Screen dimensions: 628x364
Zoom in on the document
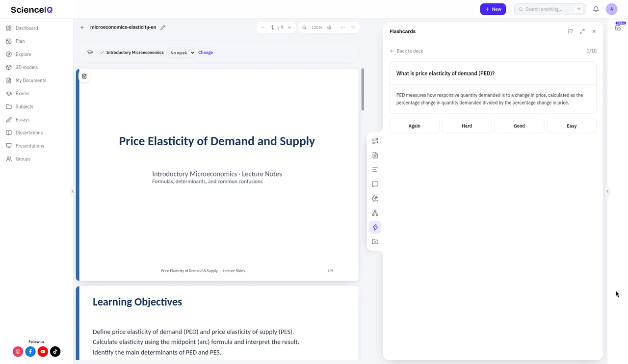tap(329, 27)
